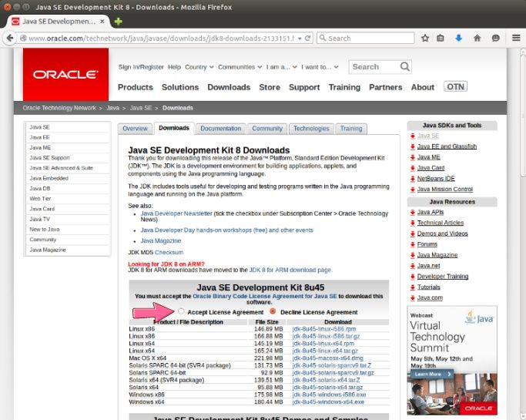Image resolution: width=526 pixels, height=420 pixels.
Task: Click the Developer Training link
Action: click(x=443, y=277)
